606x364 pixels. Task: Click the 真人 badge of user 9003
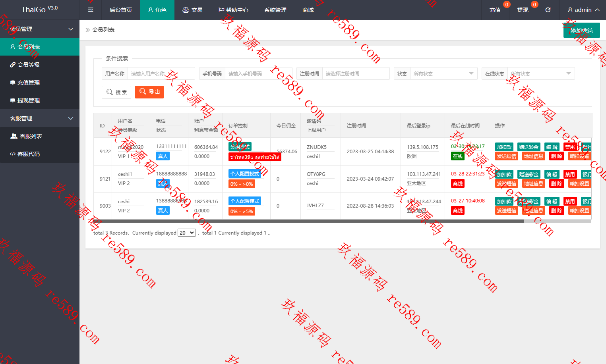163,211
